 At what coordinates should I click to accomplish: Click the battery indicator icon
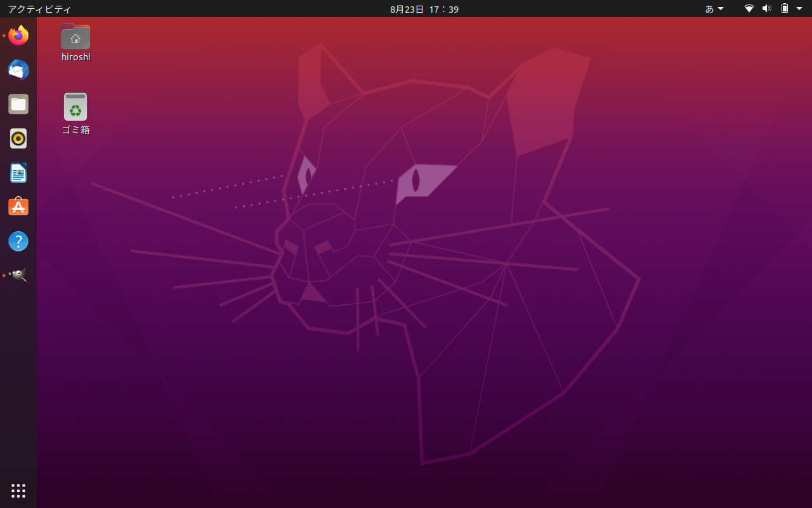[785, 9]
